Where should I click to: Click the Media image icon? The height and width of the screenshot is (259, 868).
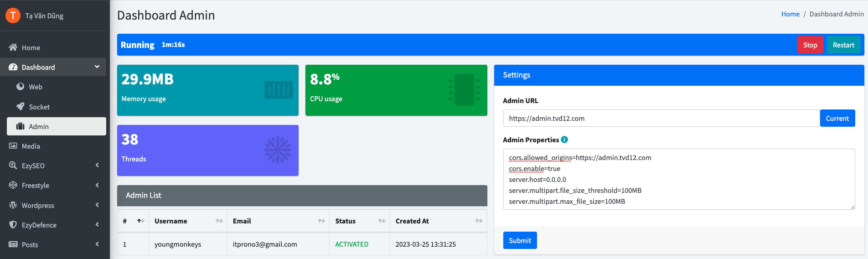[x=13, y=146]
